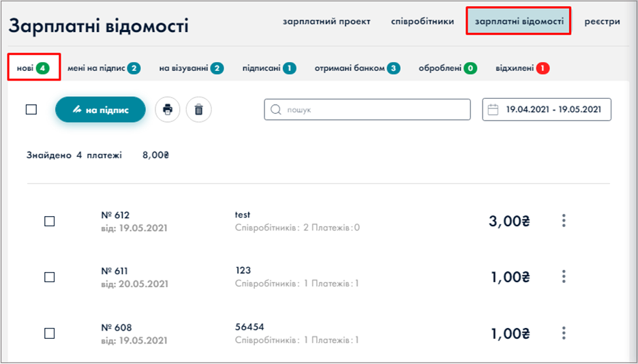Open three-dot menu for payroll № 608
Screen dimensions: 638x364
[564, 333]
